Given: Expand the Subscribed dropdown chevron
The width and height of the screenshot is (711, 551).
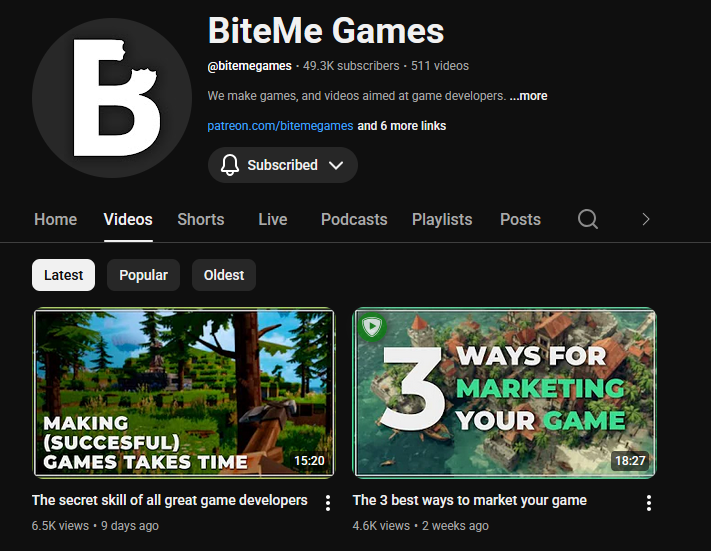Looking at the screenshot, I should (336, 165).
